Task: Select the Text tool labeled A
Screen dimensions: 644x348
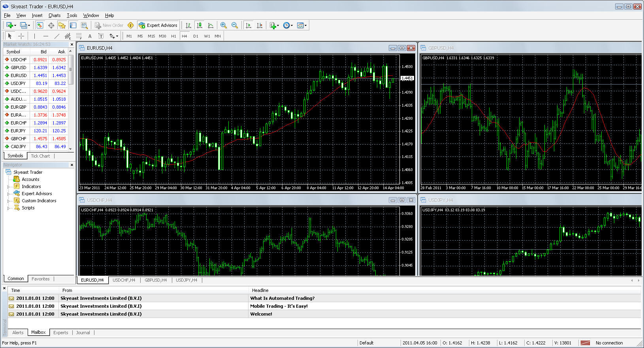Action: point(90,36)
